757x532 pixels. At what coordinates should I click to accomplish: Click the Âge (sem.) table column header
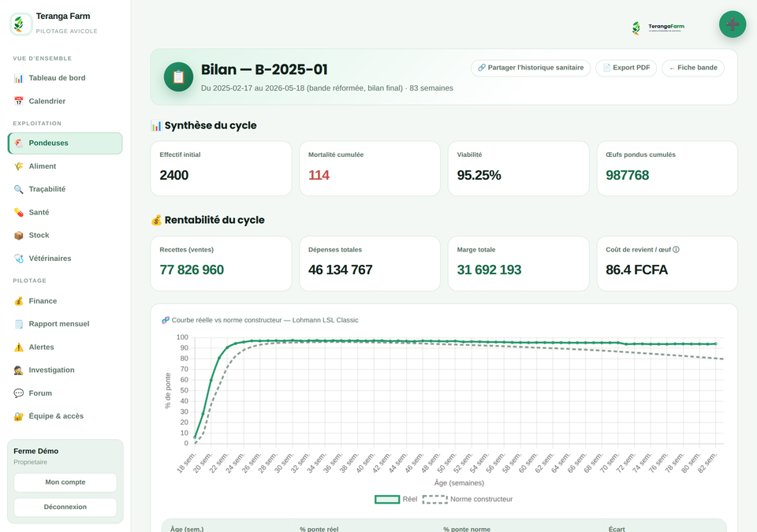(187, 529)
